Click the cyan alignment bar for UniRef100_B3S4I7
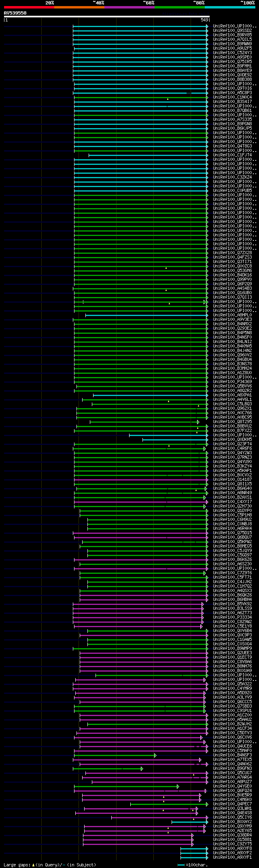Image resolution: width=259 pixels, height=868 pixels. click(141, 101)
